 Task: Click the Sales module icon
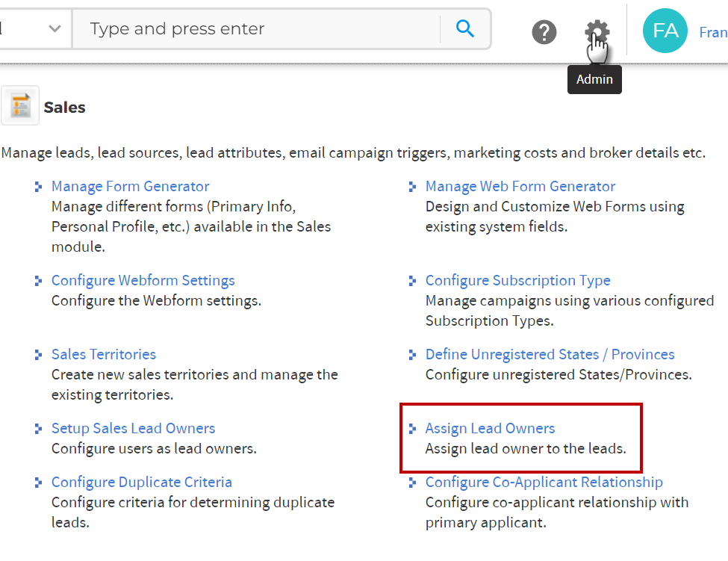pos(20,106)
